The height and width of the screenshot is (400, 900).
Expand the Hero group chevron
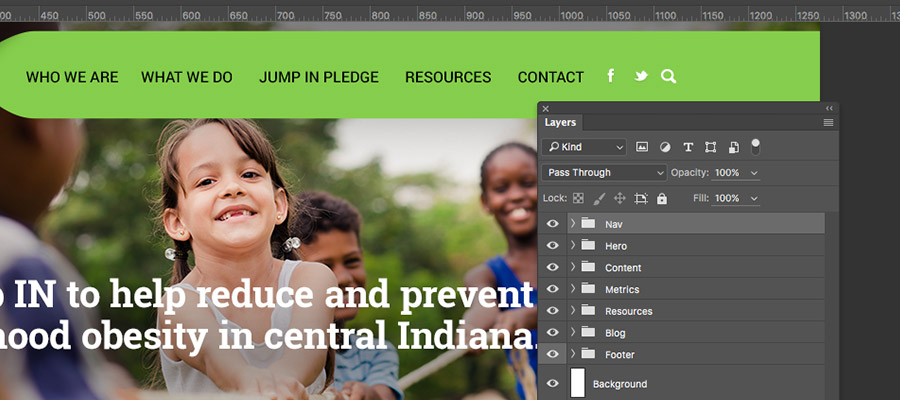pos(572,245)
